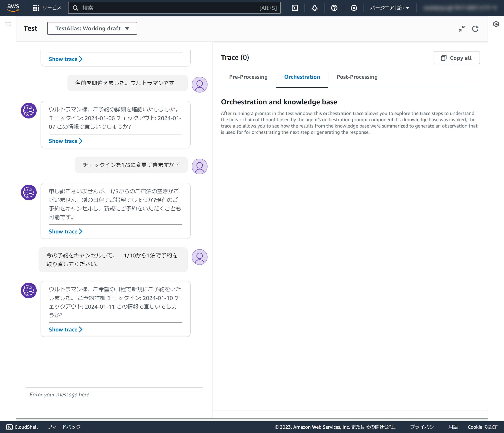Screen dimensions: 504x433
Task: Collapse the test window with shrink icon
Action: (x=462, y=29)
